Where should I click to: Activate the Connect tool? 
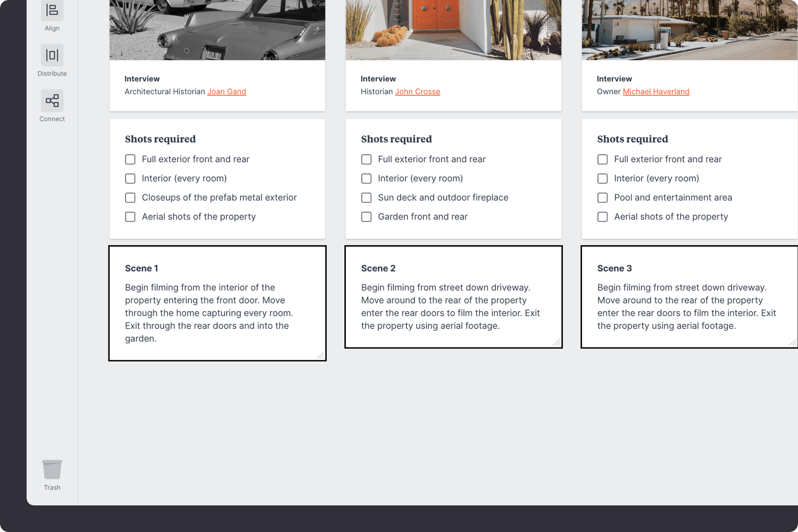pos(52,101)
